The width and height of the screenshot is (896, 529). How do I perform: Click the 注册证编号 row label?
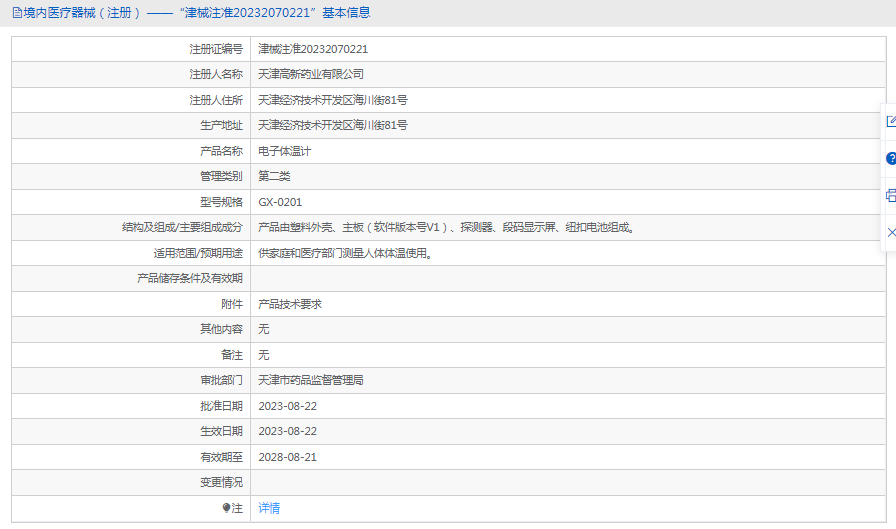click(x=216, y=49)
